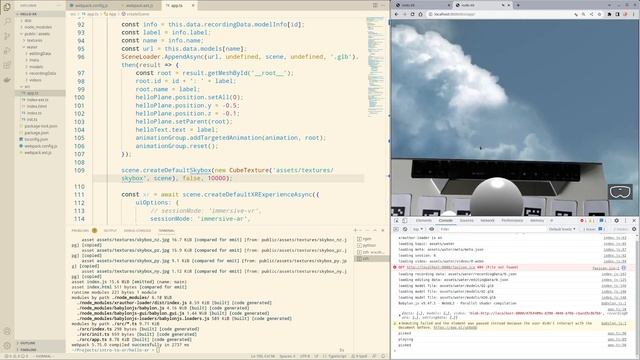The image size is (640, 360).
Task: Click the VS Code minimap
Action: point(376,67)
